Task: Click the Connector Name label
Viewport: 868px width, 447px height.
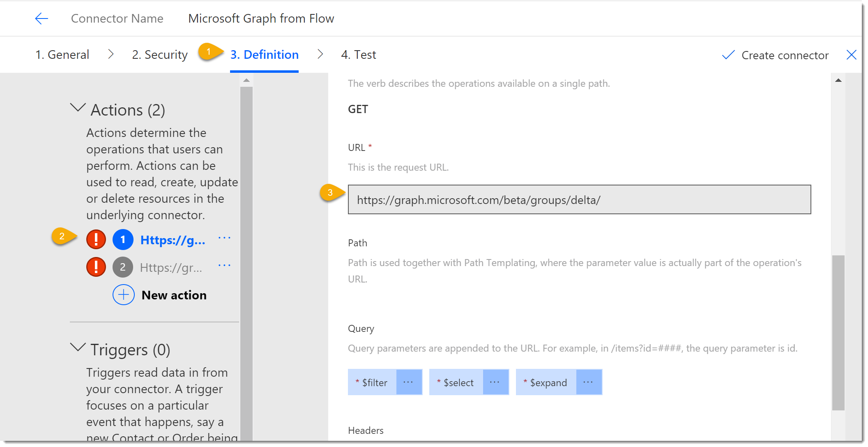Action: (x=117, y=19)
